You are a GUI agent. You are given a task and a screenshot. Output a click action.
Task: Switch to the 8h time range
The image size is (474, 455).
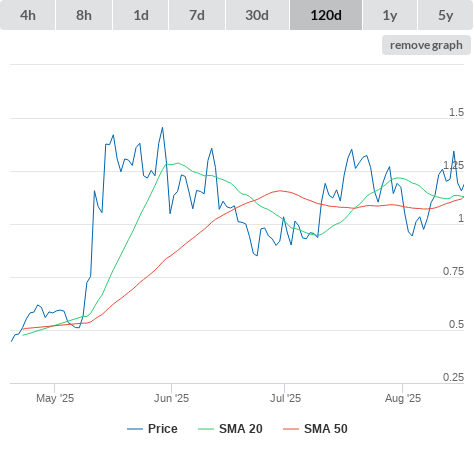[x=84, y=15]
